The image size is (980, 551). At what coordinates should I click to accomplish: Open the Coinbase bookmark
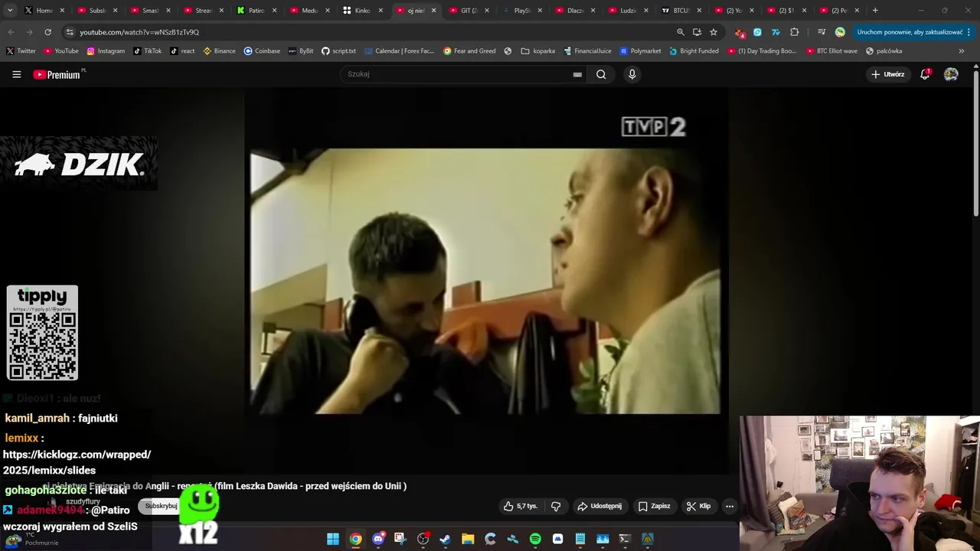click(262, 51)
